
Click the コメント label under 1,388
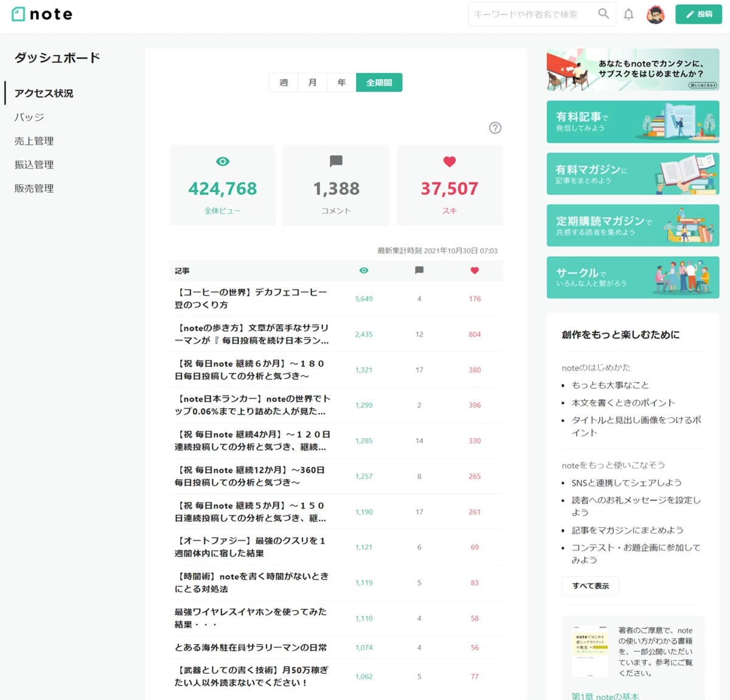point(336,210)
